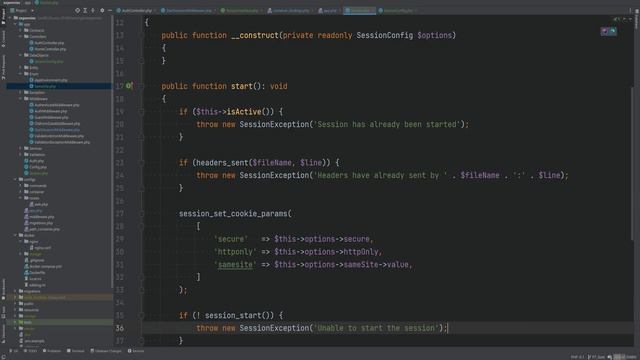Collapse the Enum folder
The image size is (640, 360).
point(21,74)
